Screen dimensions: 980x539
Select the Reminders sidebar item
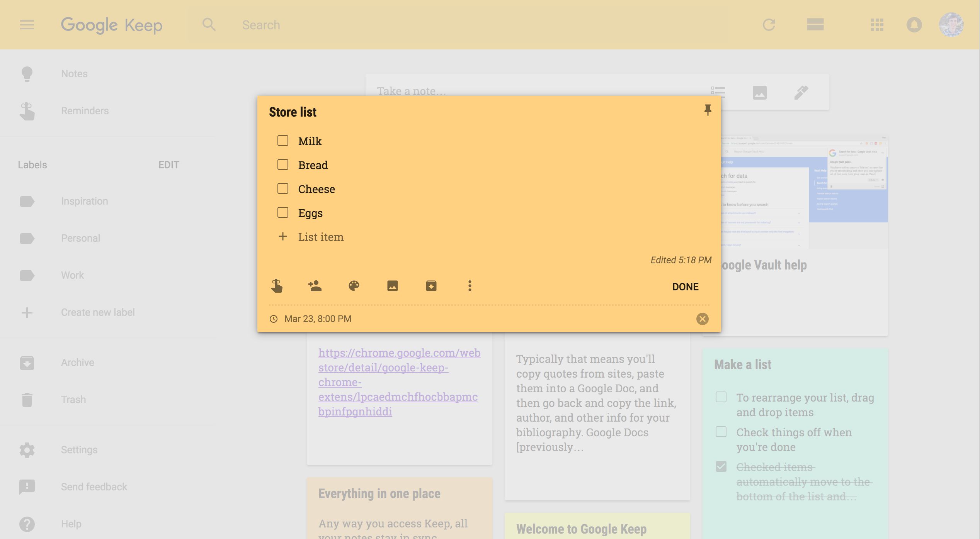85,111
